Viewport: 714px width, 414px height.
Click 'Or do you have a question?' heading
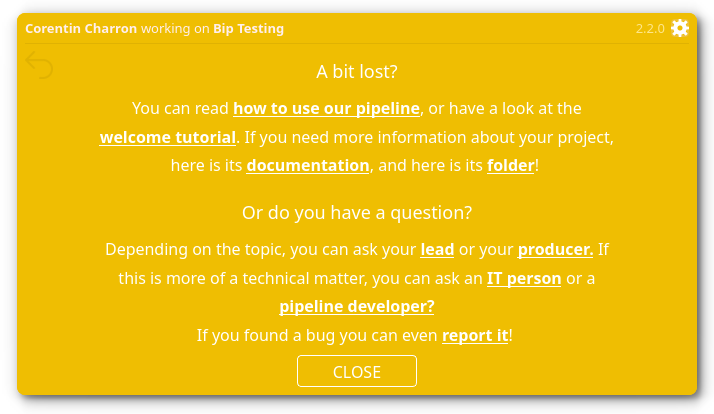click(357, 213)
